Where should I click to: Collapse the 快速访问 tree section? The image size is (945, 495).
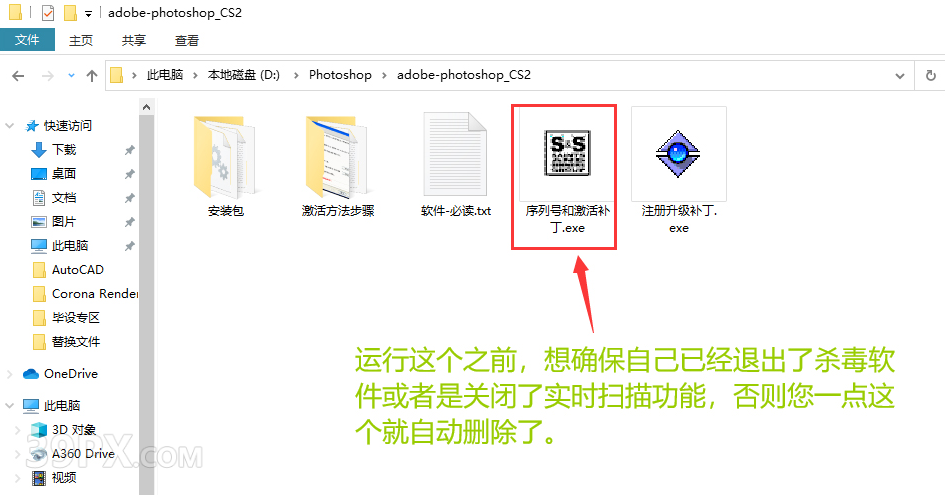click(x=10, y=125)
